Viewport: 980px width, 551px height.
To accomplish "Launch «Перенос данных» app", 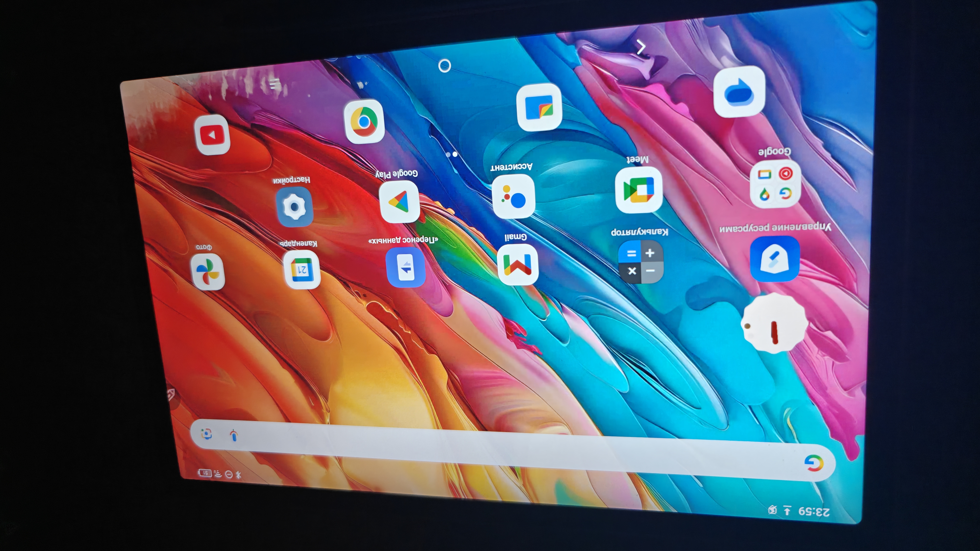I will 406,267.
